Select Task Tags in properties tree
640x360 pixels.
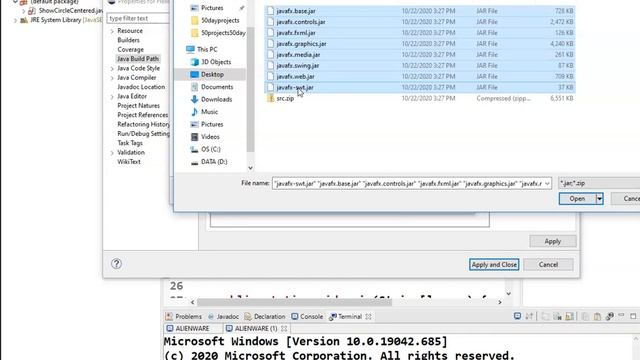[130, 143]
